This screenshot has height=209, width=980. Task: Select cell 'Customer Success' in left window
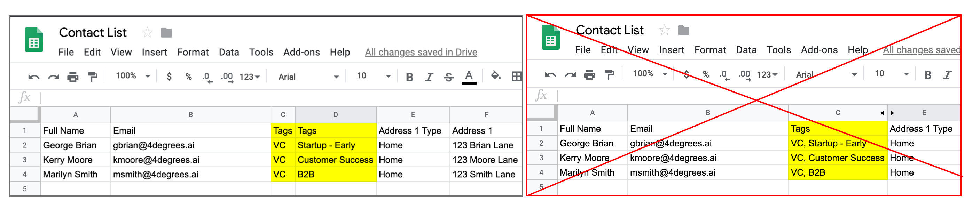click(x=336, y=160)
